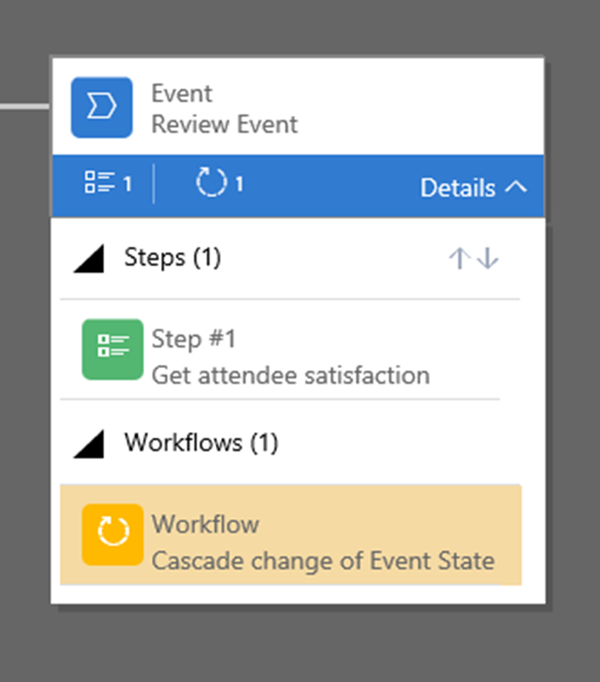600x682 pixels.
Task: Collapse stage using the Details chevron
Action: pyautogui.click(x=516, y=186)
